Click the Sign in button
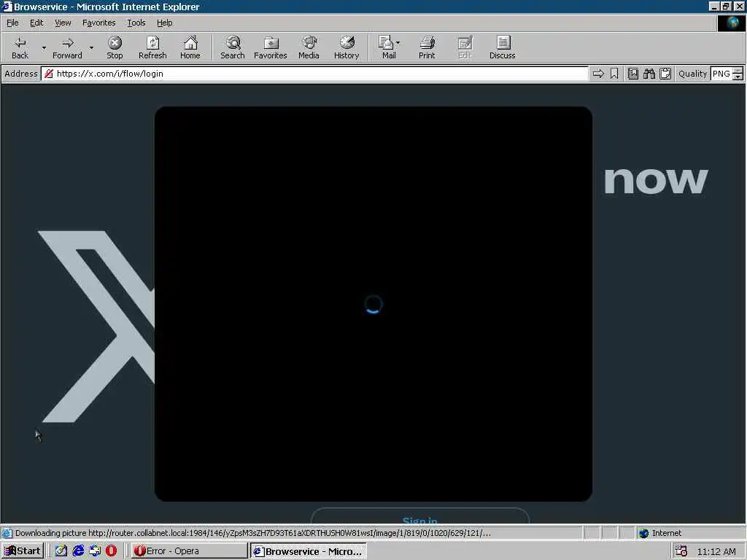This screenshot has height=560, width=747. pos(419,517)
